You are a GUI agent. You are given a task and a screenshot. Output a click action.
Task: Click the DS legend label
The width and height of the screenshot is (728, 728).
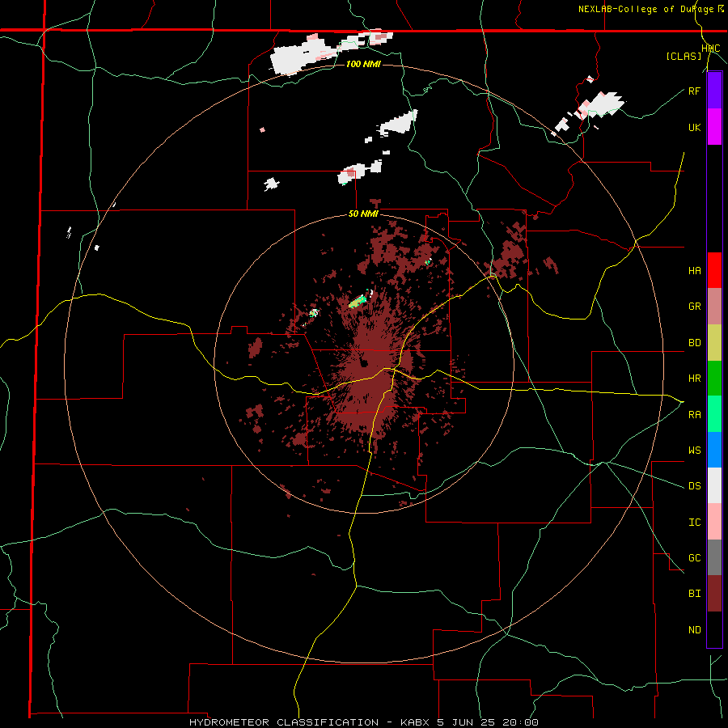[x=694, y=486]
